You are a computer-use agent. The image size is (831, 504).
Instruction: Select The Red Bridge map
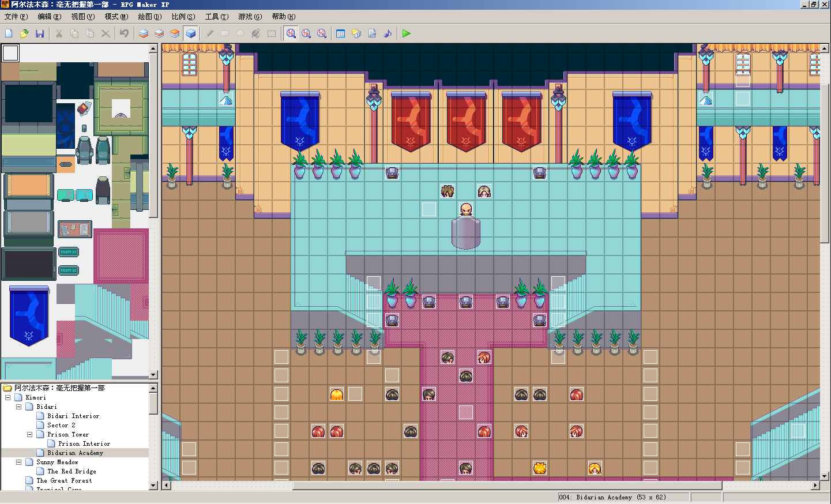pos(72,471)
